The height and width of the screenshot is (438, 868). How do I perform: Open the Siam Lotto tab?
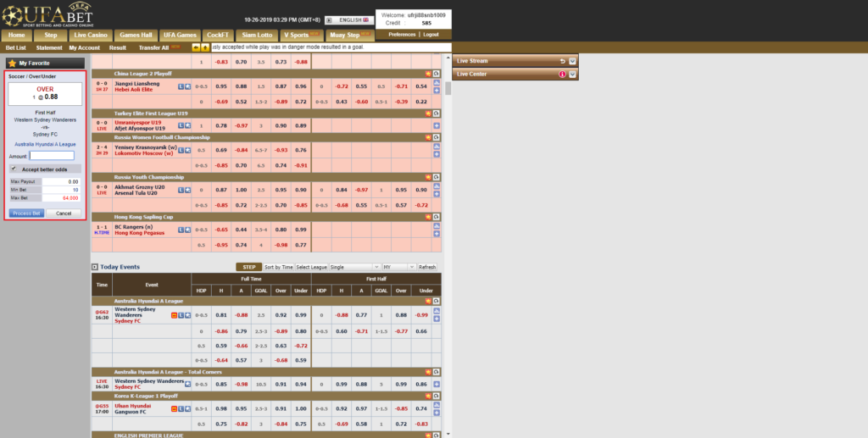pos(257,36)
